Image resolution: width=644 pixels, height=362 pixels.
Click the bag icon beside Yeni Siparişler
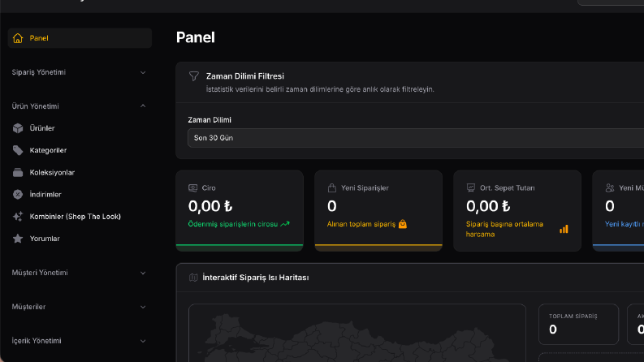point(332,188)
